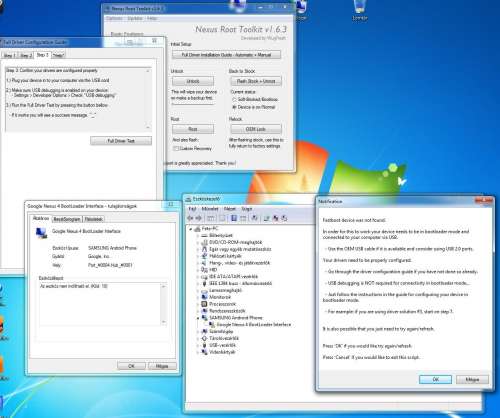This screenshot has width=500, height=418.
Task: Click the Videokártyák display adapter icon
Action: (205, 352)
